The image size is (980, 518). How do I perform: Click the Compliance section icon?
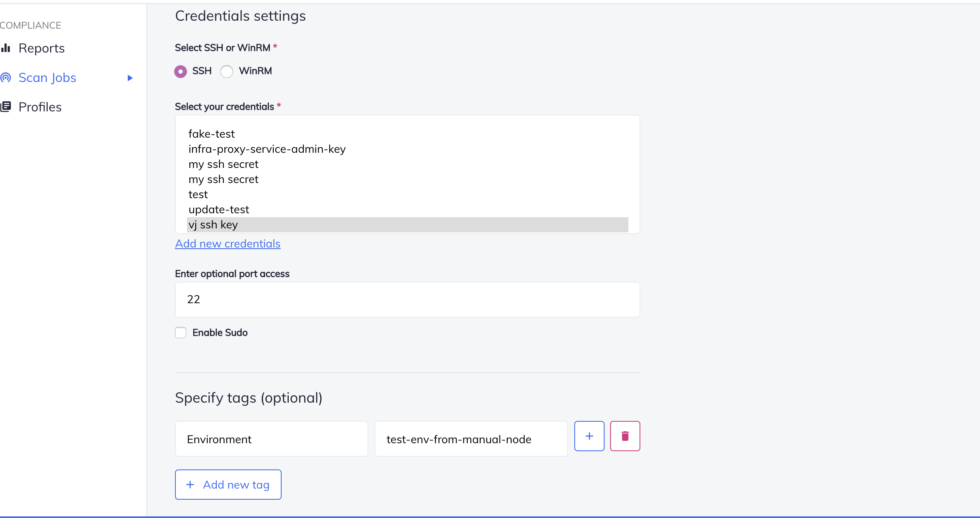[31, 25]
